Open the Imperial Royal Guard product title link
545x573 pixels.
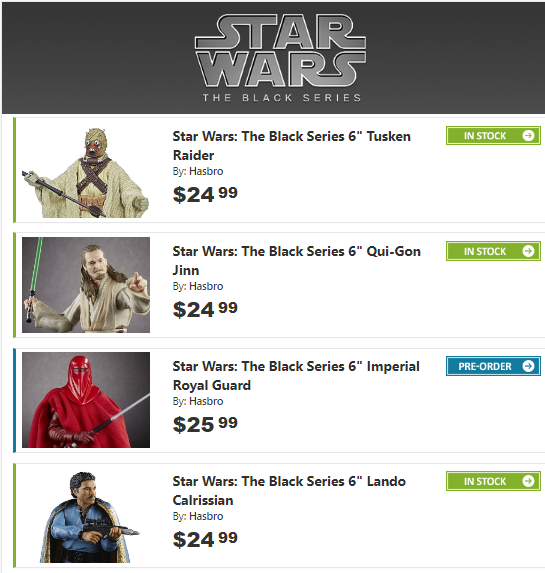point(296,376)
